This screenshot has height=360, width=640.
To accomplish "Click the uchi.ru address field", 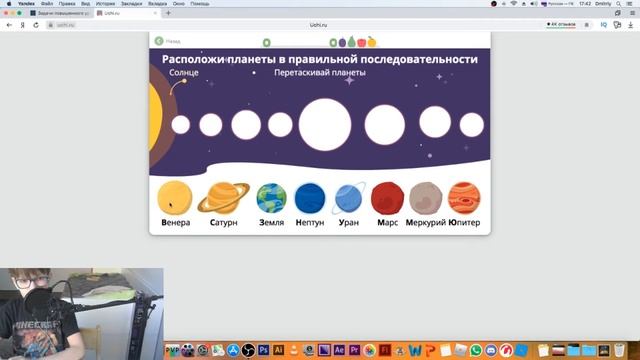I will coord(65,25).
